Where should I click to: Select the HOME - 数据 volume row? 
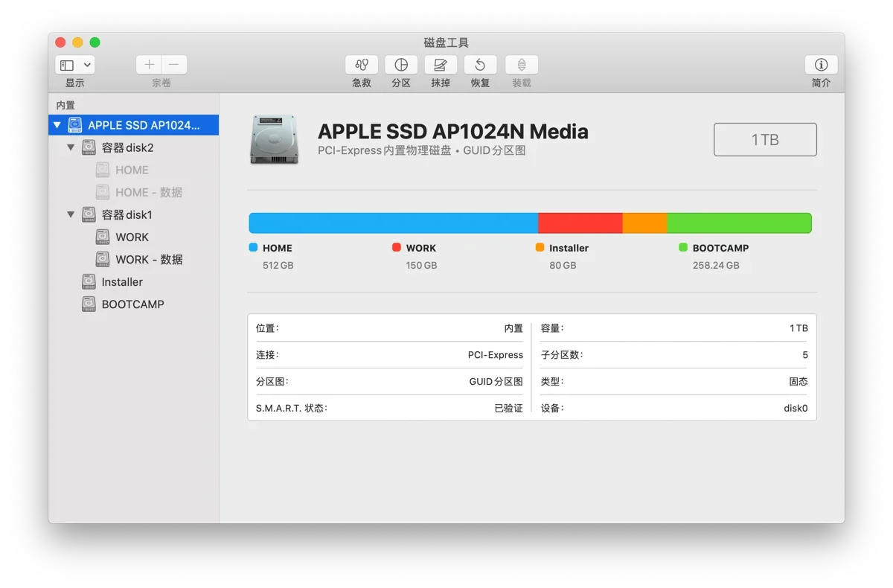point(134,192)
